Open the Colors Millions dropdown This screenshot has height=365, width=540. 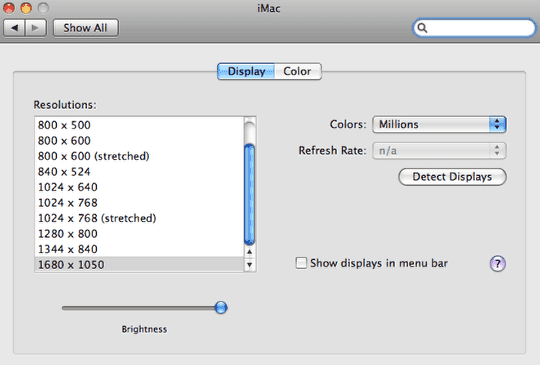(439, 124)
